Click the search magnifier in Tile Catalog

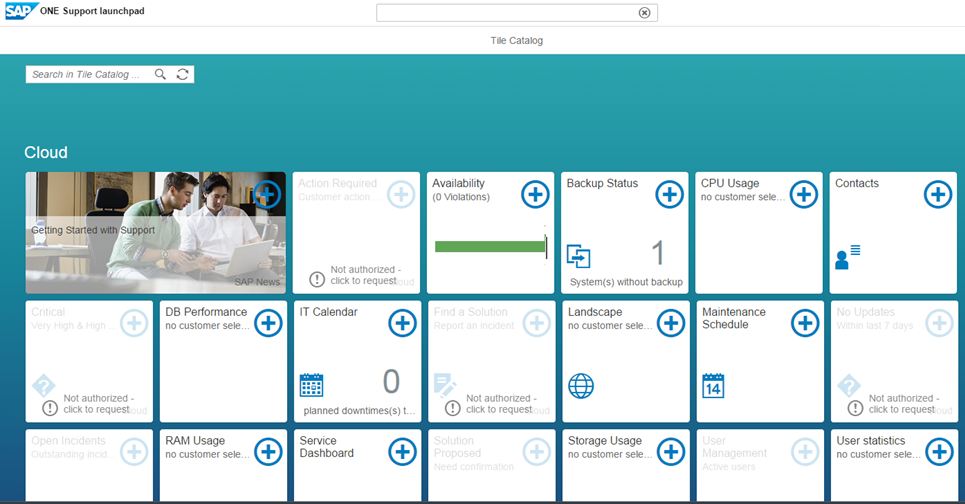coord(161,74)
